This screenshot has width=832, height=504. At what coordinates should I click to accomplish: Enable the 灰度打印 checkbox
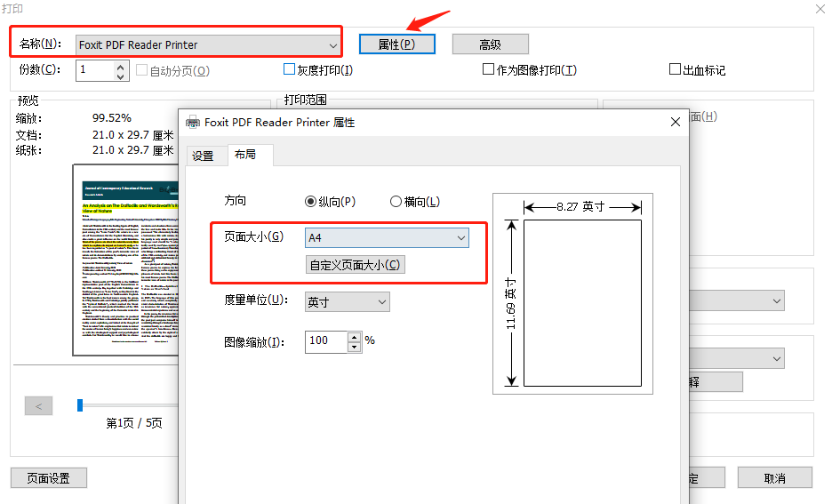tap(289, 69)
